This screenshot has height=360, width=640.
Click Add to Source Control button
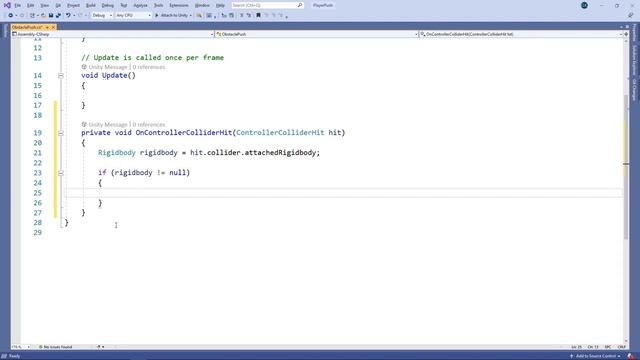[595, 356]
